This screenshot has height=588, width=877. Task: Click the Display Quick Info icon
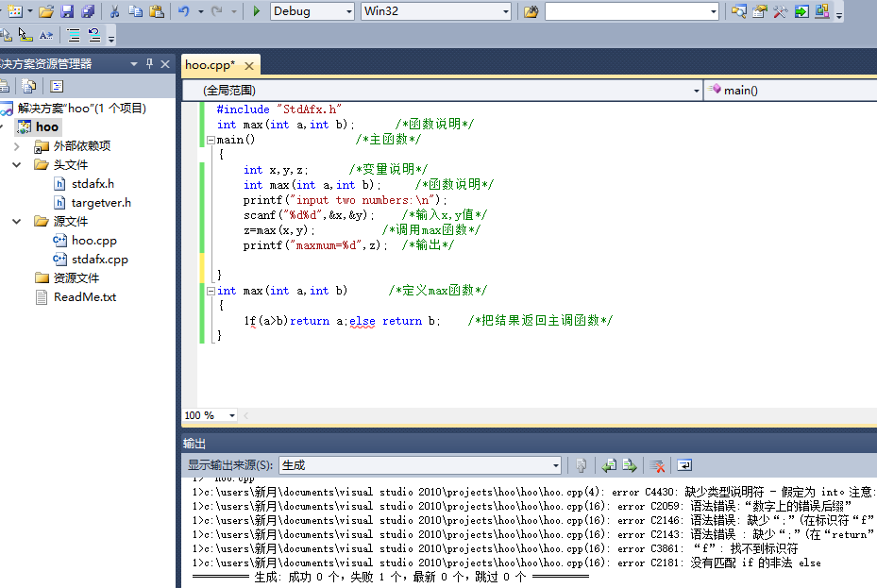coord(25,36)
